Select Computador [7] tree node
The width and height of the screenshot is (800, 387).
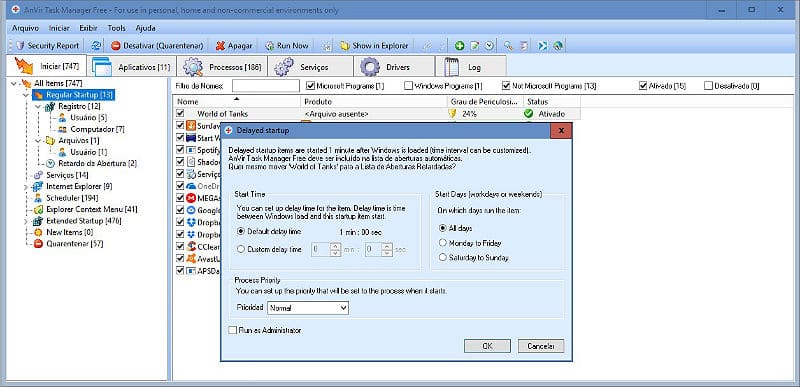coord(97,129)
